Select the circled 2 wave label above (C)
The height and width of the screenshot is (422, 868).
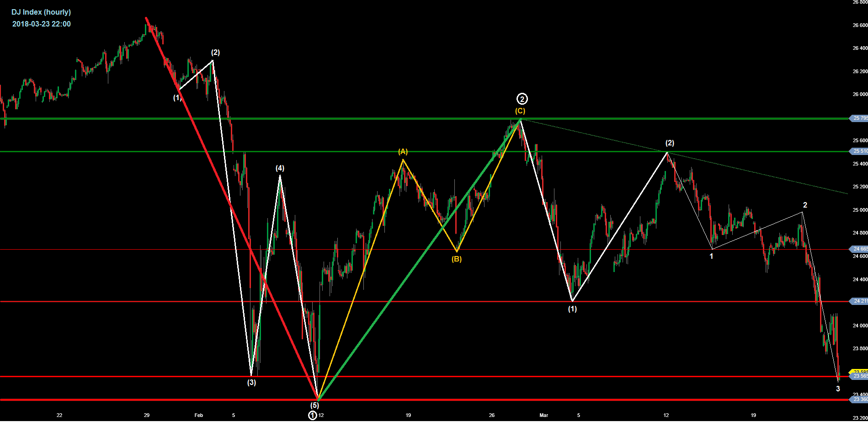(x=522, y=99)
